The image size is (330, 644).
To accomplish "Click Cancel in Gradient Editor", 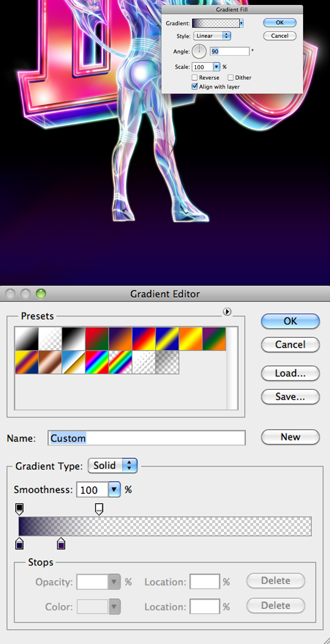I will pos(290,345).
